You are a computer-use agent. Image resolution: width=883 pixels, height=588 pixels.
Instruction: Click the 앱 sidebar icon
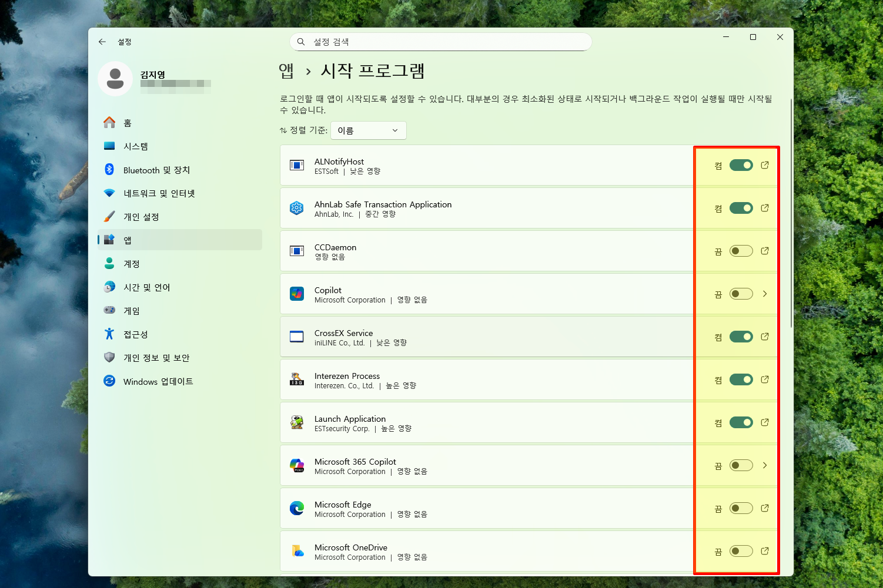coord(109,240)
